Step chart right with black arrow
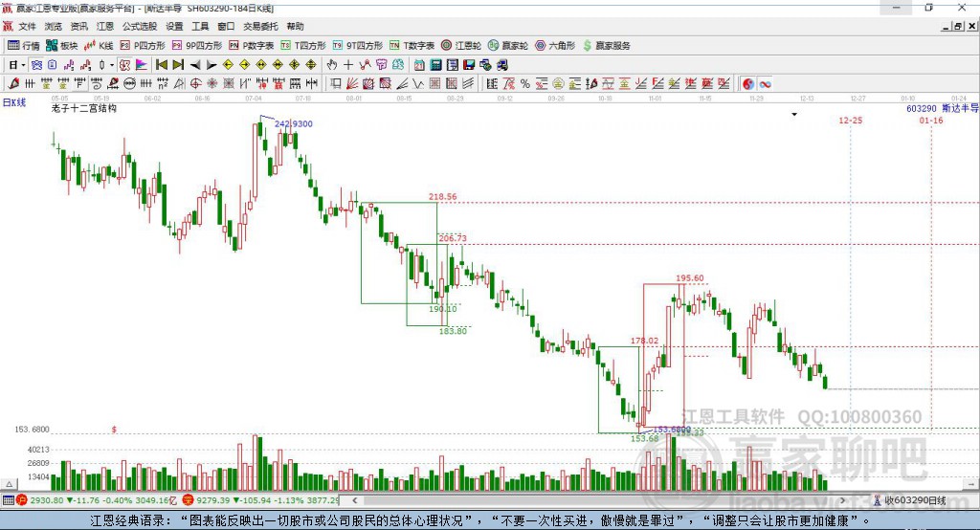Viewport: 980px width, 530px height. point(212,65)
